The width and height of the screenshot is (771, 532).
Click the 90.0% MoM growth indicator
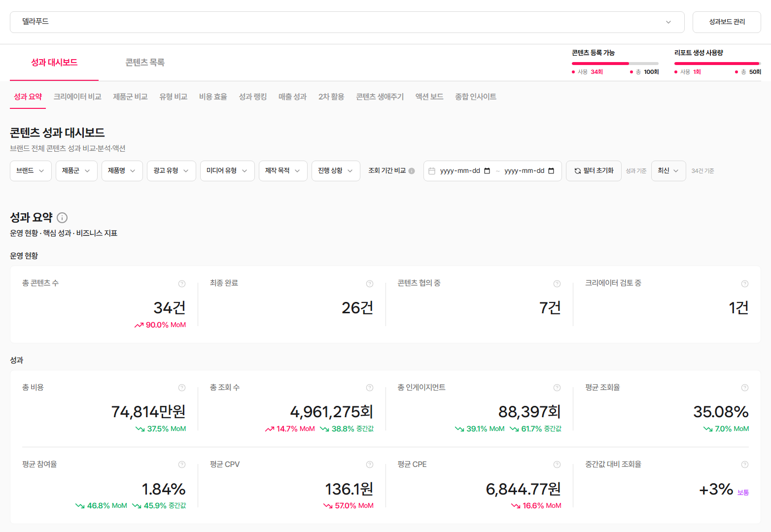(160, 325)
